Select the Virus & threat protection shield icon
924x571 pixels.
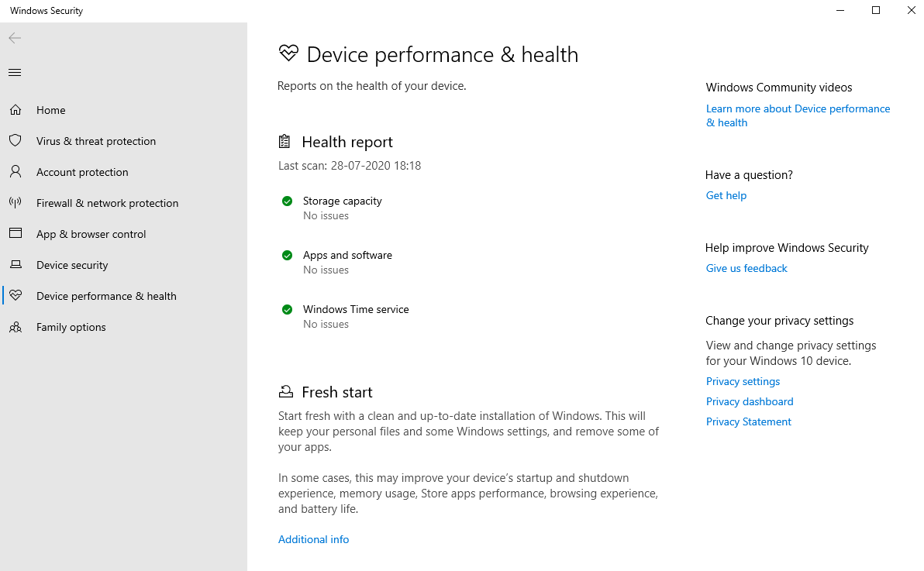[16, 140]
